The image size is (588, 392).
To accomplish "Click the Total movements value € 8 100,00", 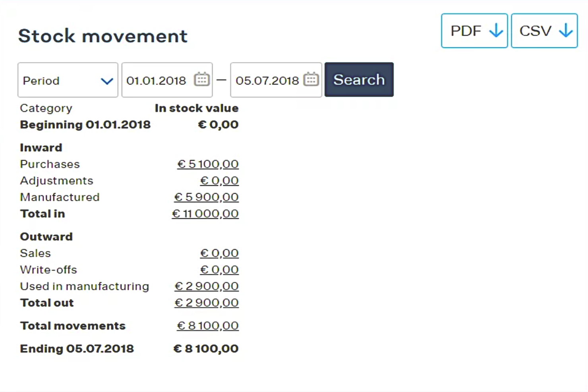I will [x=207, y=325].
